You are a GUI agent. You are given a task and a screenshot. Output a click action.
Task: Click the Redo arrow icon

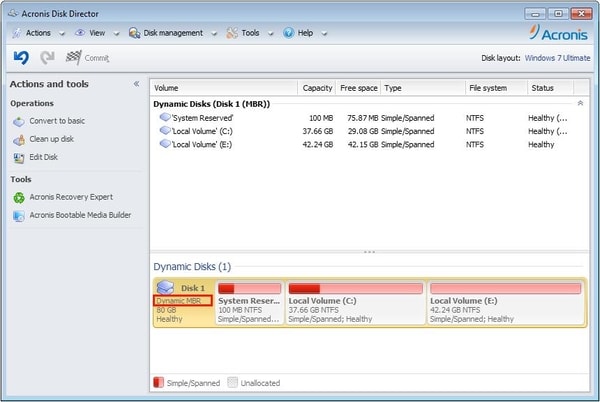pyautogui.click(x=47, y=58)
